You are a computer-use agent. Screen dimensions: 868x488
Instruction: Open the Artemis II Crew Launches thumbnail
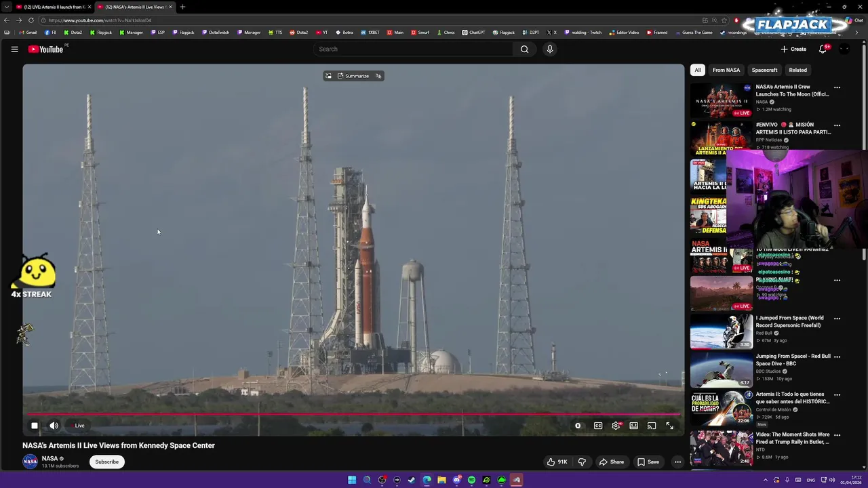click(721, 100)
